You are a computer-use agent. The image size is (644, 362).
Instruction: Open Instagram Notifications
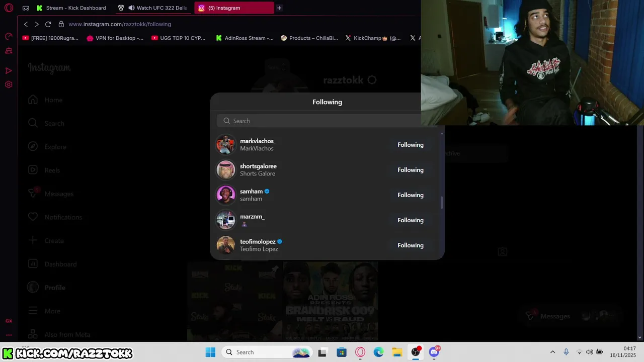click(55, 217)
